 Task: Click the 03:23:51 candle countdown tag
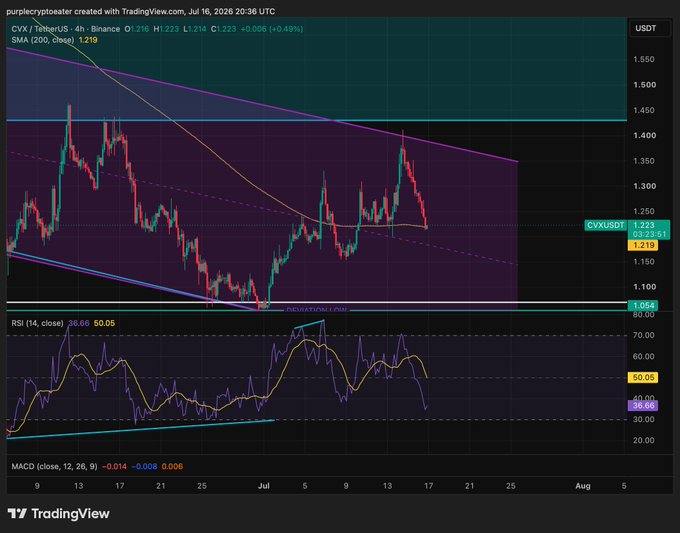[649, 235]
